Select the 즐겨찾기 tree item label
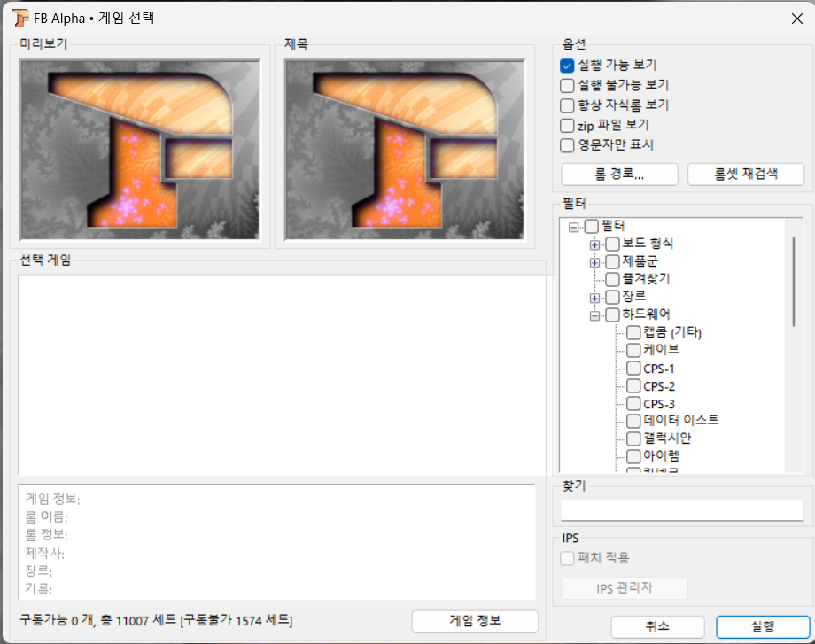The image size is (815, 644). (x=646, y=279)
